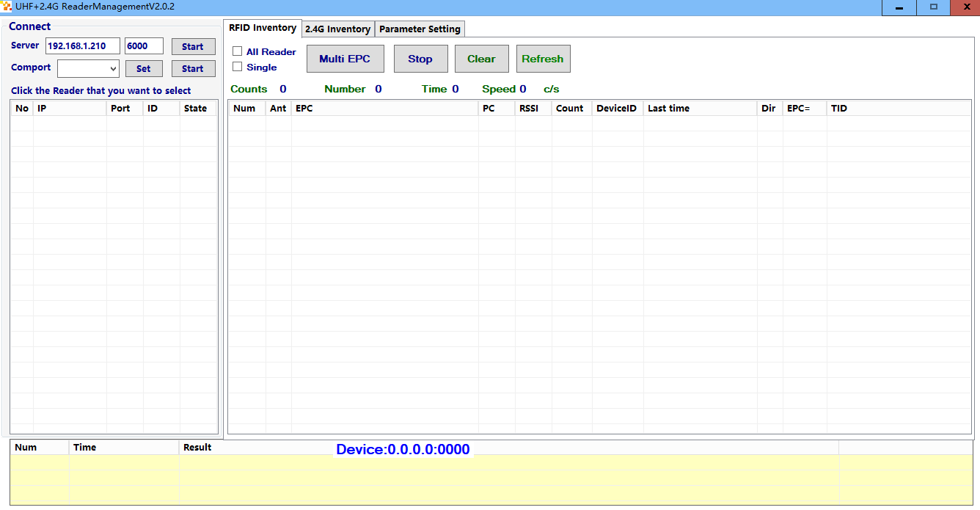
Task: Stop the inventory reading
Action: click(420, 59)
